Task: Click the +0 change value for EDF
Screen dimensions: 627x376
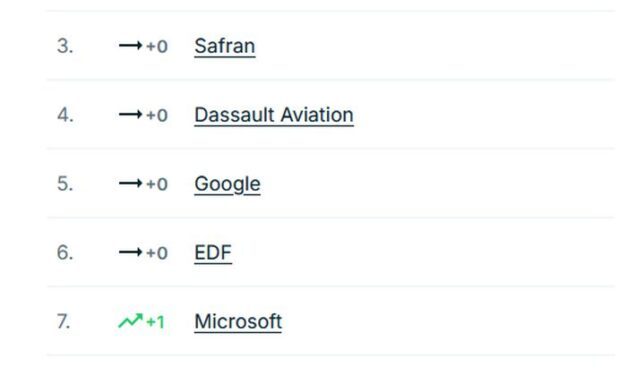Action: coord(157,253)
